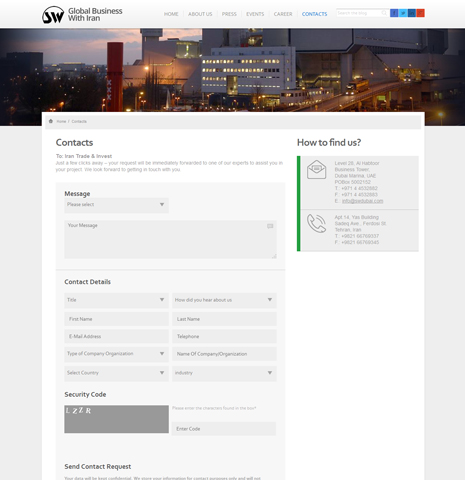This screenshot has width=465, height=480.
Task: Click the Enter Code field
Action: tap(224, 429)
